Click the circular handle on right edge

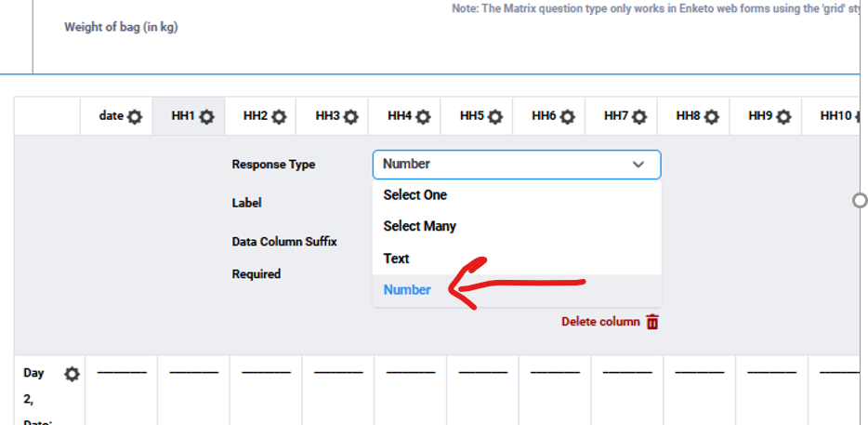point(860,200)
